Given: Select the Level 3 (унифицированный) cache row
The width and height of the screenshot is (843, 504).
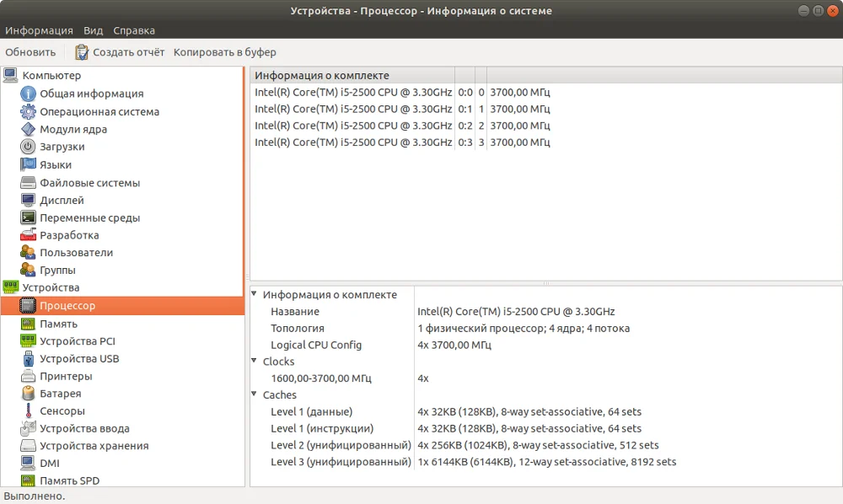Looking at the screenshot, I should point(546,462).
